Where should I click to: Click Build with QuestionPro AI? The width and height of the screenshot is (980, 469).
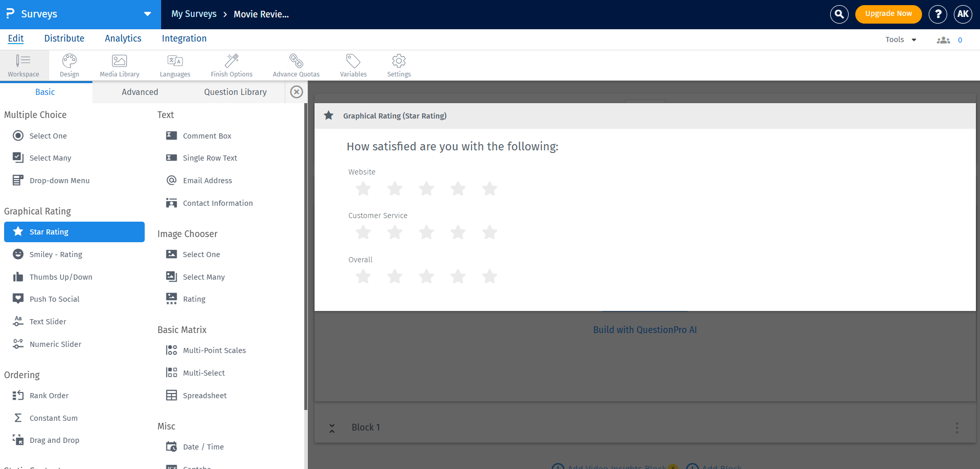645,329
